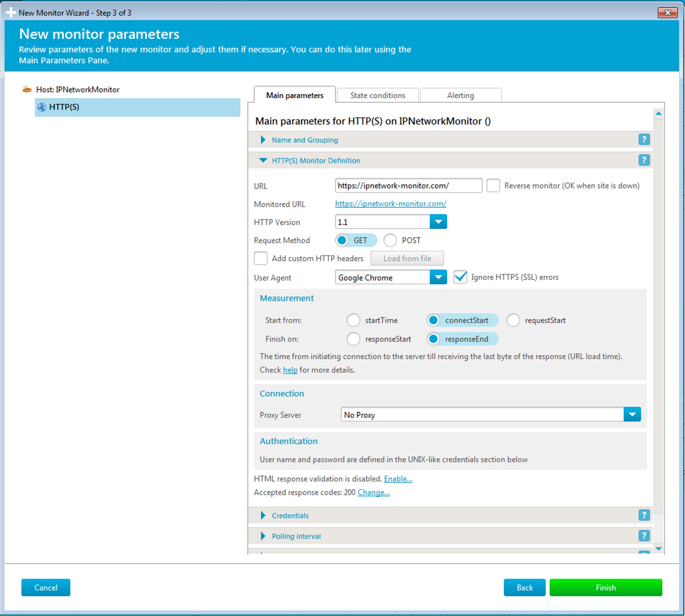Open help for Name and Grouping section

(x=644, y=140)
